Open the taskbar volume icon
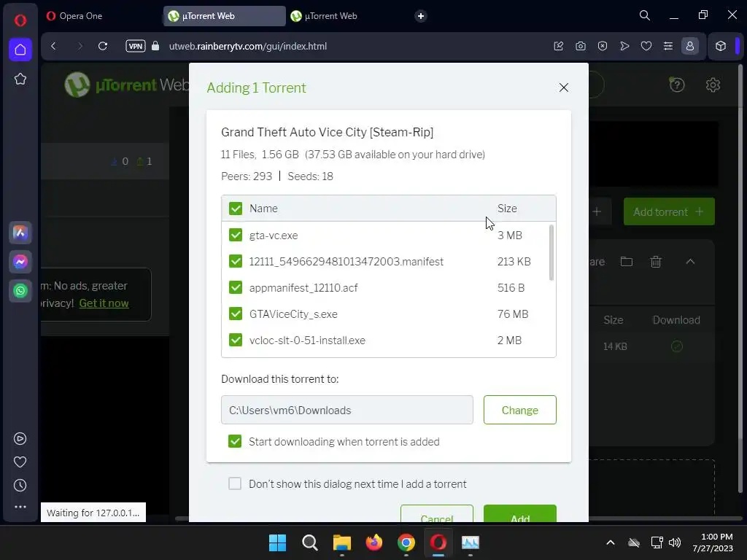 [675, 542]
